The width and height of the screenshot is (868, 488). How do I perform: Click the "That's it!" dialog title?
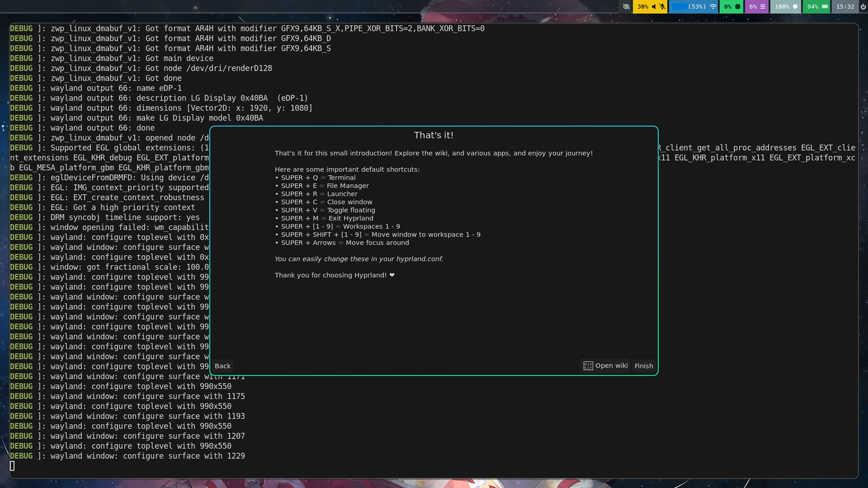434,135
